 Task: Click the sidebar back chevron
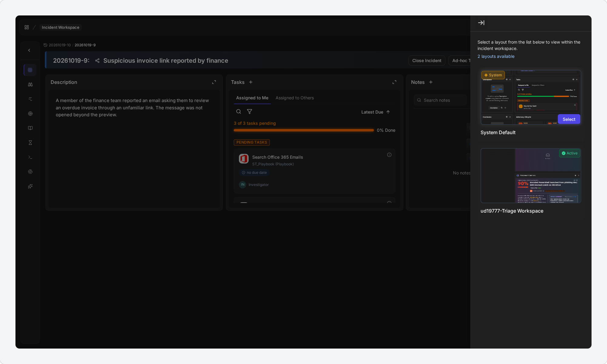click(x=29, y=50)
